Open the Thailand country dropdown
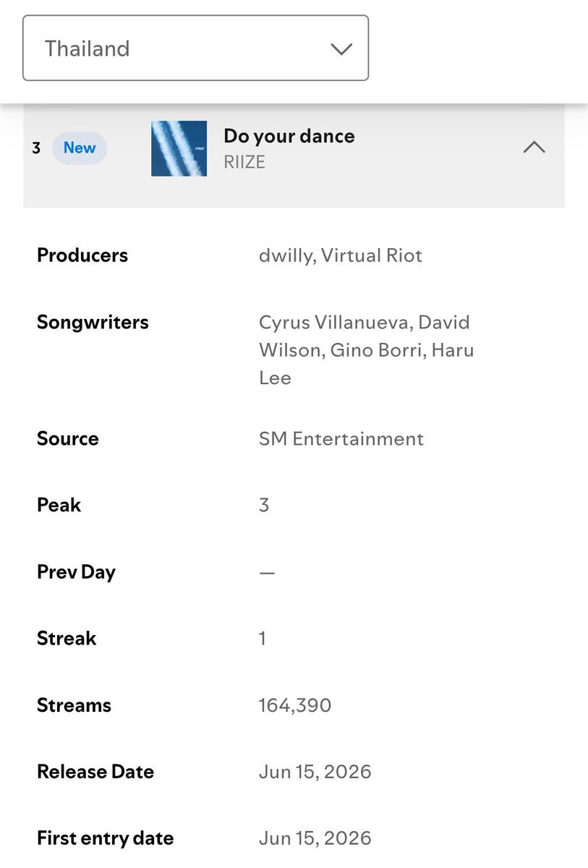 pos(195,48)
